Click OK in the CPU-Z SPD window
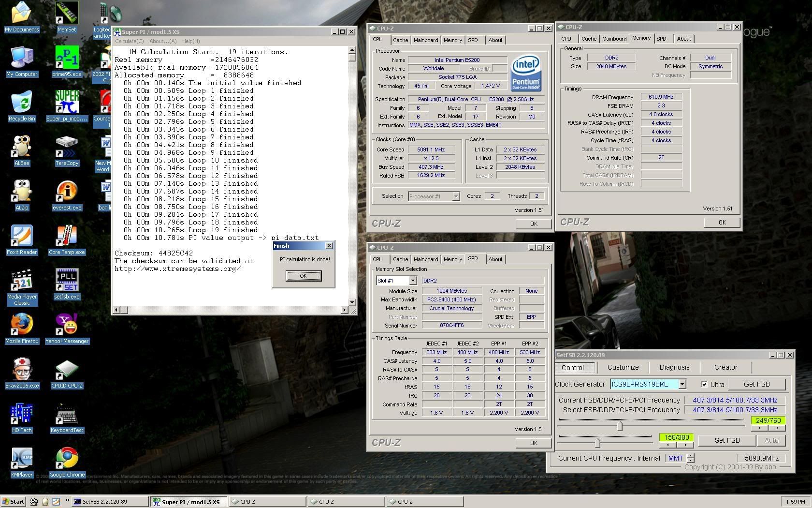Image resolution: width=812 pixels, height=508 pixels. [534, 443]
